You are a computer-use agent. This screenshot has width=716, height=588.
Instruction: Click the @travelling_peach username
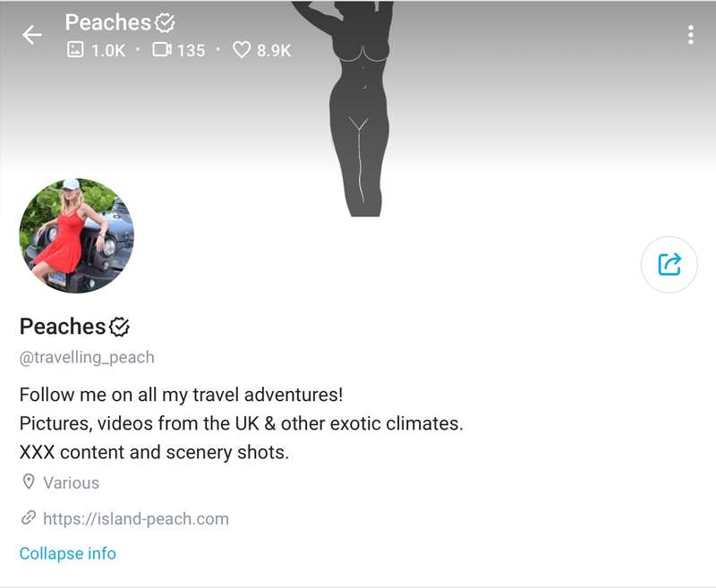87,357
